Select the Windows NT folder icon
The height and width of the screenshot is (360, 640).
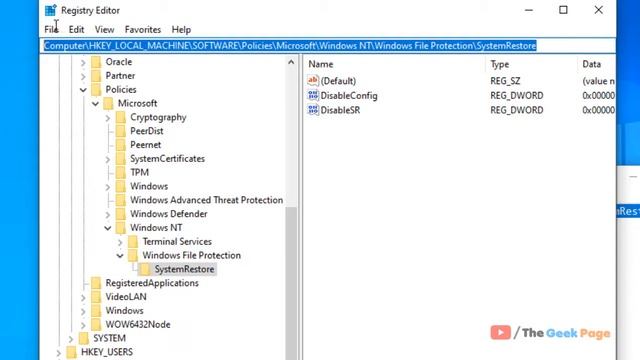pyautogui.click(x=120, y=228)
